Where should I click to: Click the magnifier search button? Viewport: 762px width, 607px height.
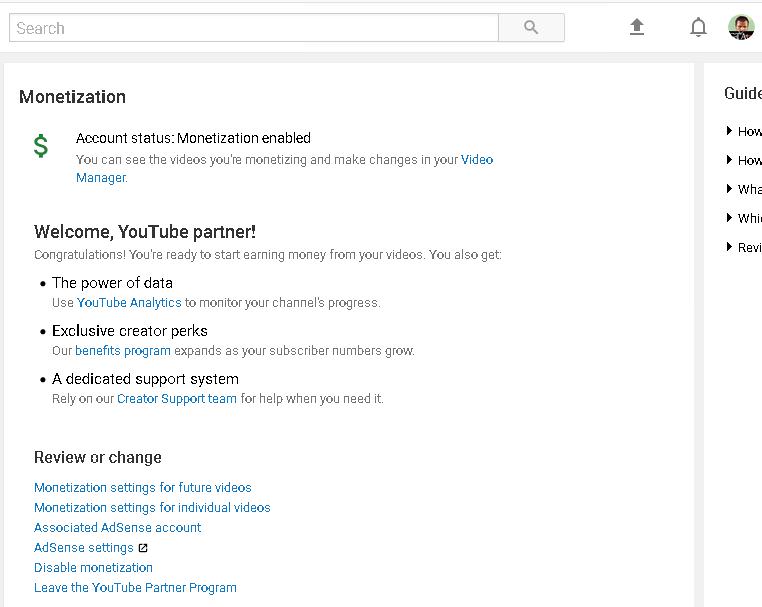coord(531,28)
